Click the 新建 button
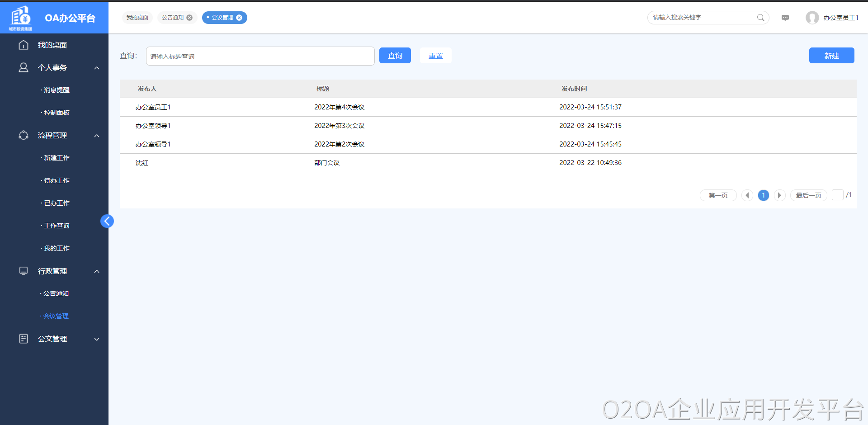 831,56
